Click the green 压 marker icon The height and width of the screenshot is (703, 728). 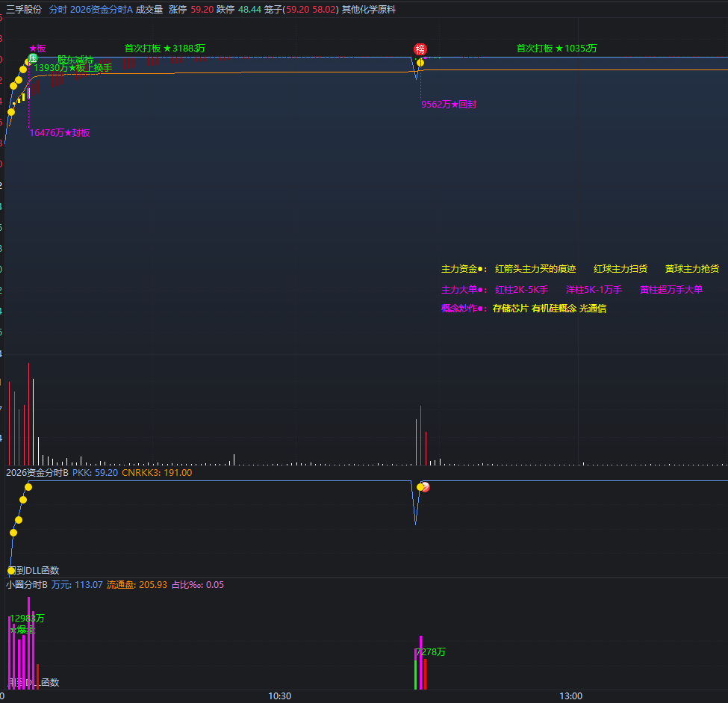coord(33,58)
